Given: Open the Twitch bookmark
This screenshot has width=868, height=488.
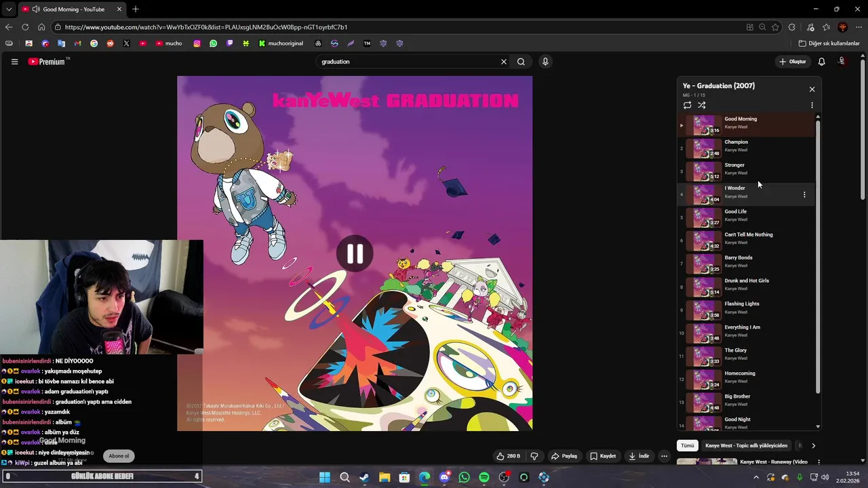Looking at the screenshot, I should point(229,43).
